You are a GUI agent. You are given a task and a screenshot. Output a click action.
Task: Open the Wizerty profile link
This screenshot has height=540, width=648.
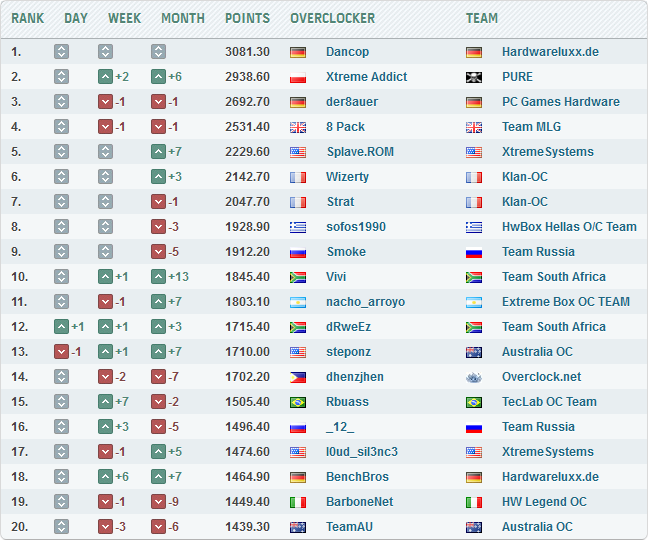pyautogui.click(x=348, y=177)
